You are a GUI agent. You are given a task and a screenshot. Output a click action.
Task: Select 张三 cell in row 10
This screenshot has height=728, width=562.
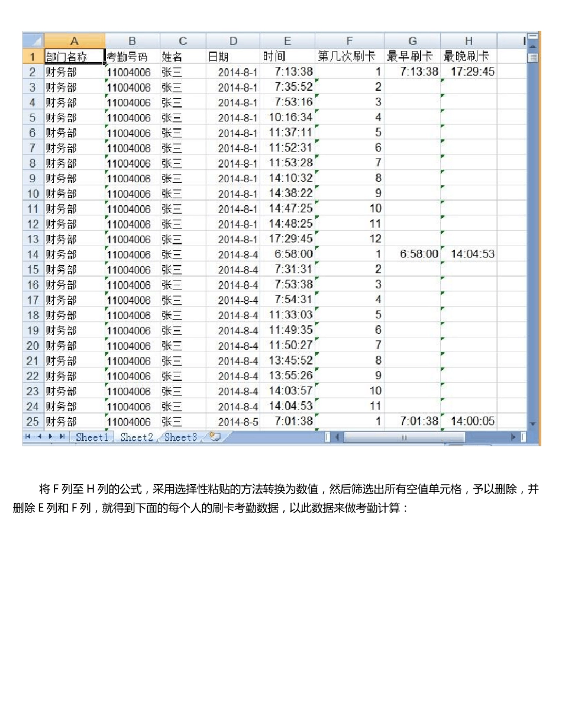(183, 194)
